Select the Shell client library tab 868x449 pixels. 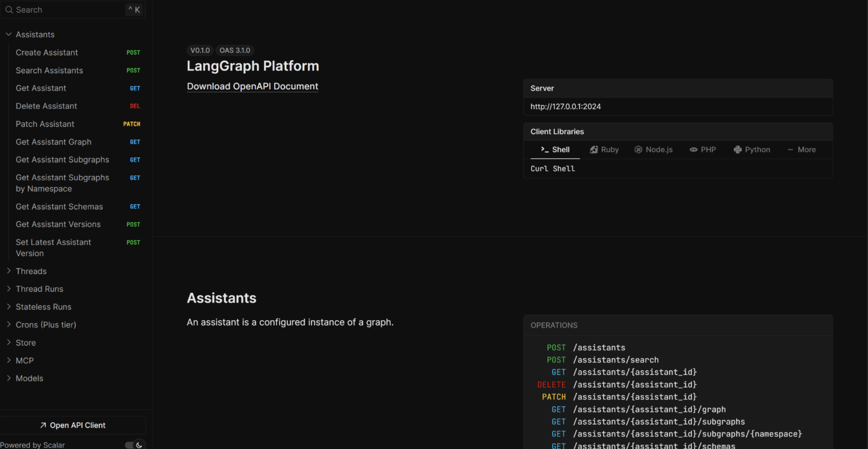(555, 150)
